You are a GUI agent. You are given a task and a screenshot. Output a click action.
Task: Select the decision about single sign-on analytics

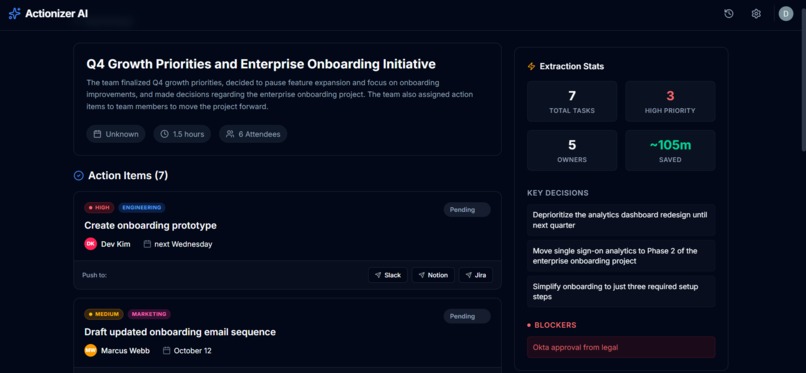coord(621,256)
